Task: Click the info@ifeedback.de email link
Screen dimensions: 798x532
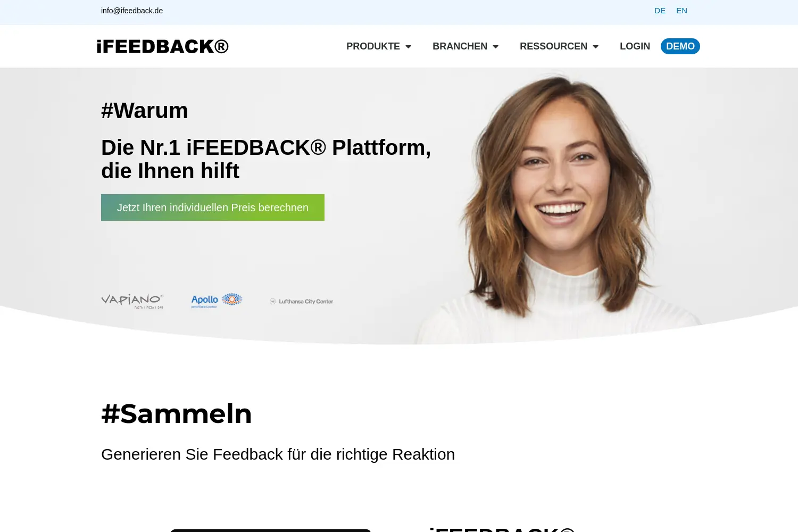Action: click(x=132, y=11)
